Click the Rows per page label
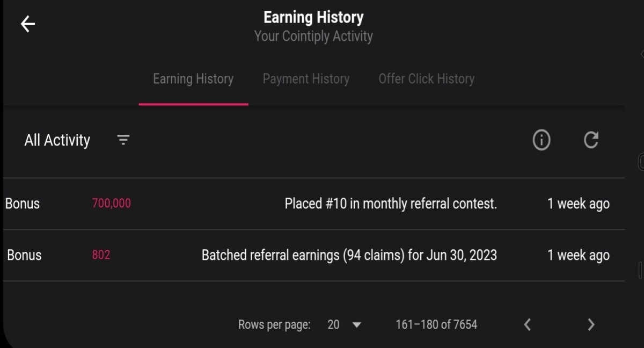This screenshot has height=348, width=644. (274, 325)
